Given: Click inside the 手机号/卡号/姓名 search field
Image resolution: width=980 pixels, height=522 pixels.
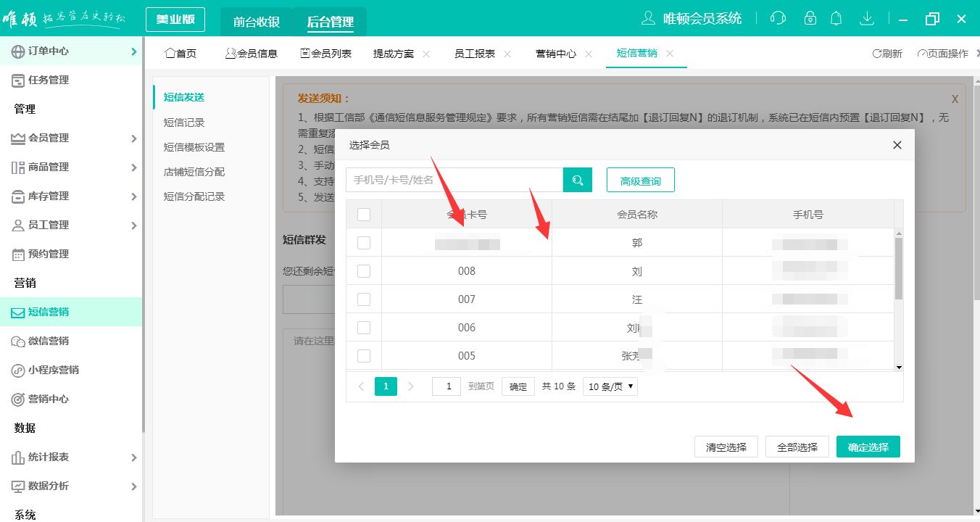Looking at the screenshot, I should tap(449, 179).
